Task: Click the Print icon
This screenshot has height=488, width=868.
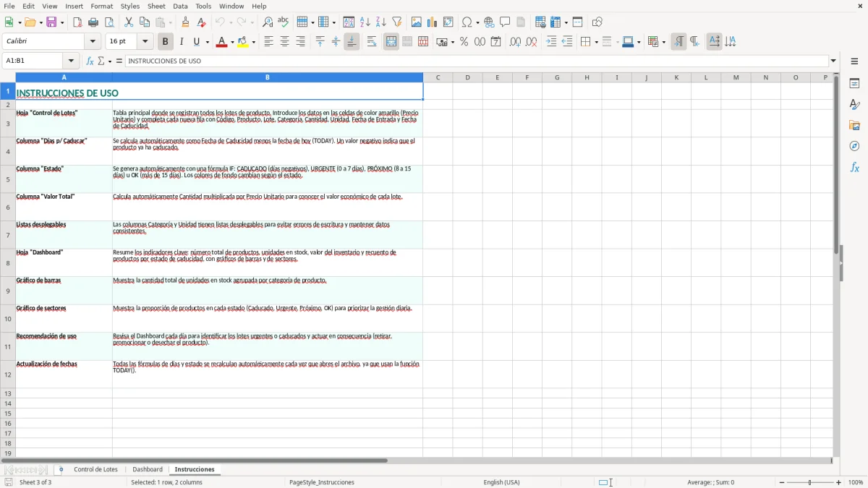Action: 93,22
